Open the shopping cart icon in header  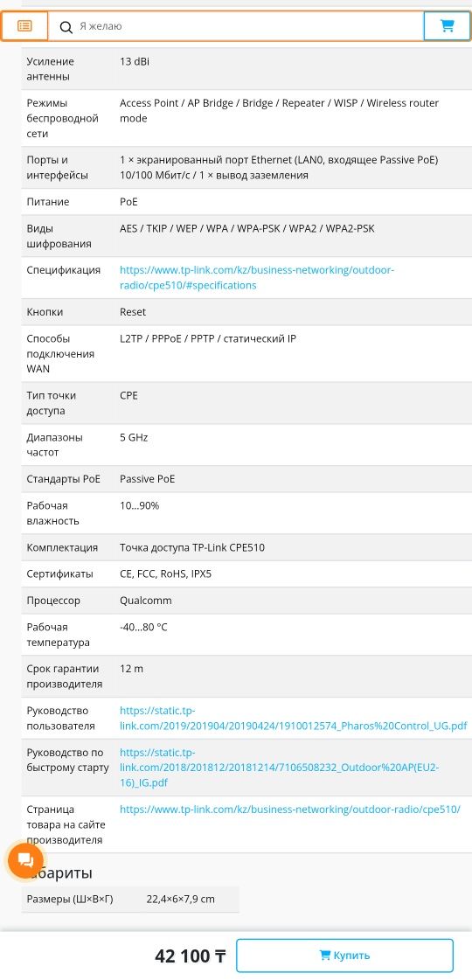click(x=447, y=26)
